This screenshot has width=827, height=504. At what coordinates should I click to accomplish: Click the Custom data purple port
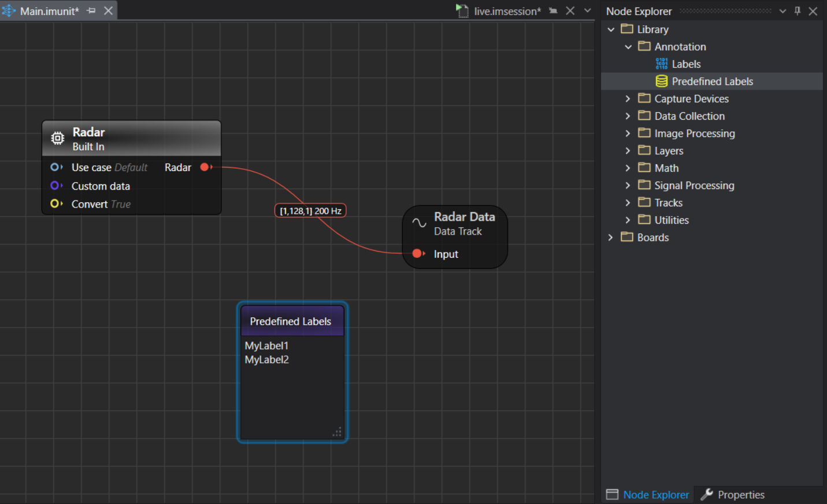click(55, 186)
